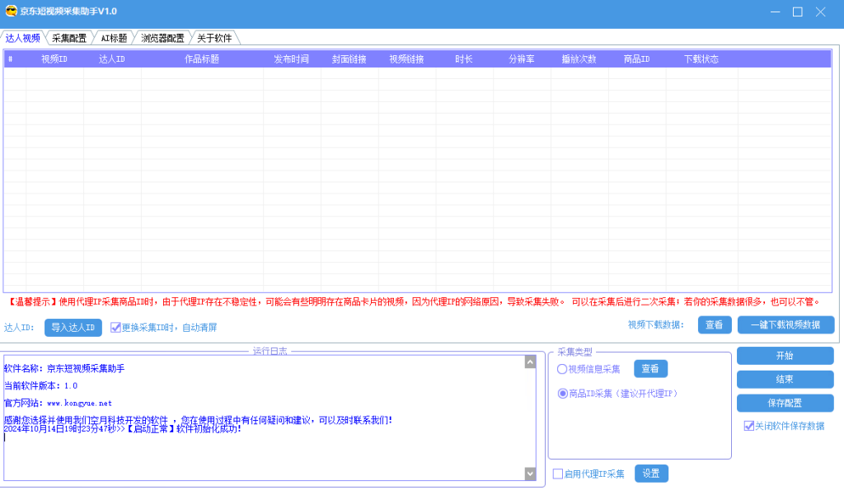Screen dimensions: 844x504
Task: Click the 导入达人ID button
Action: click(73, 327)
